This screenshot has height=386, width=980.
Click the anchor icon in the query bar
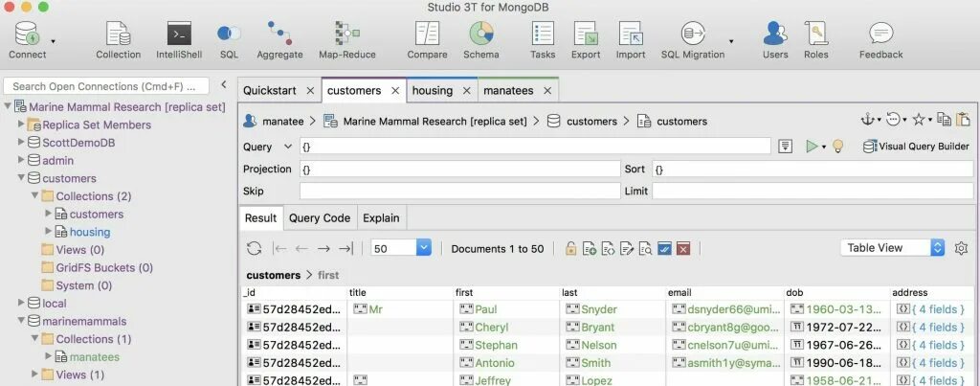click(x=867, y=119)
